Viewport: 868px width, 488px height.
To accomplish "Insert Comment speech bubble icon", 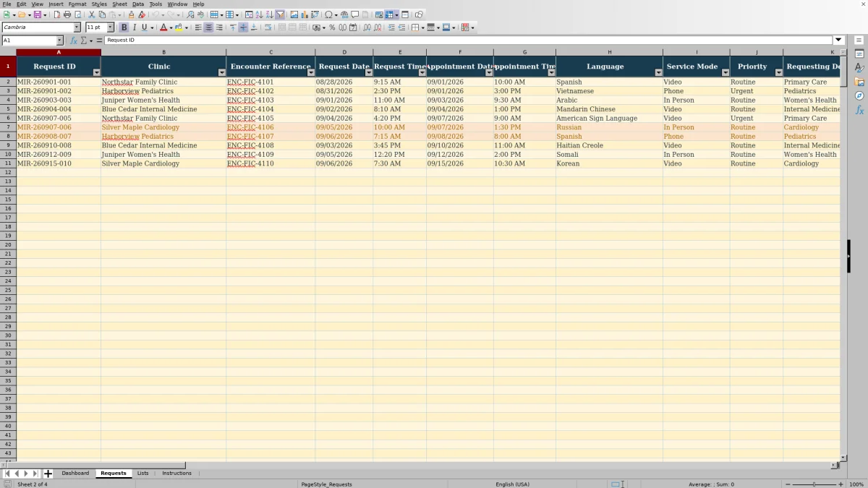I will (355, 14).
